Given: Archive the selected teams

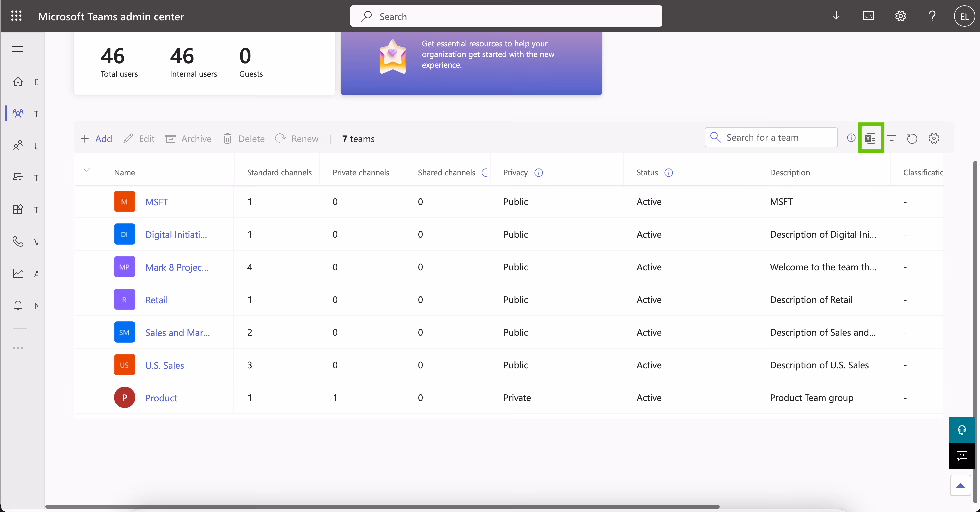Looking at the screenshot, I should coord(188,138).
